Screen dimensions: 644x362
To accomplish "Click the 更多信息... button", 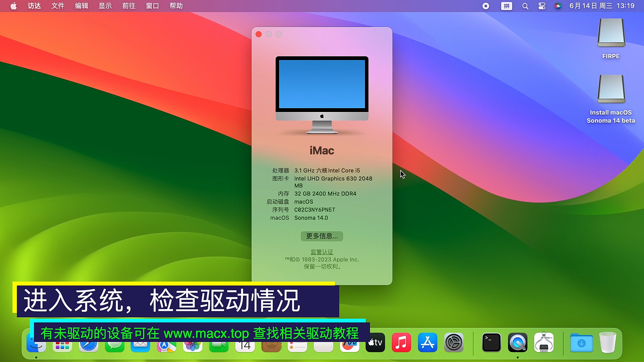I will tap(322, 236).
